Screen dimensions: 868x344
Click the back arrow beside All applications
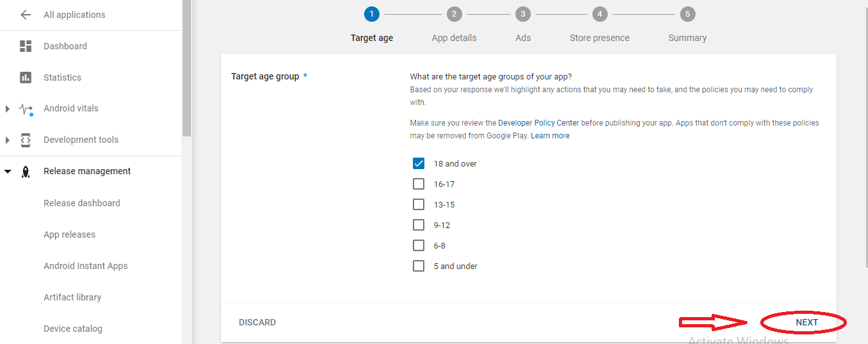(26, 15)
